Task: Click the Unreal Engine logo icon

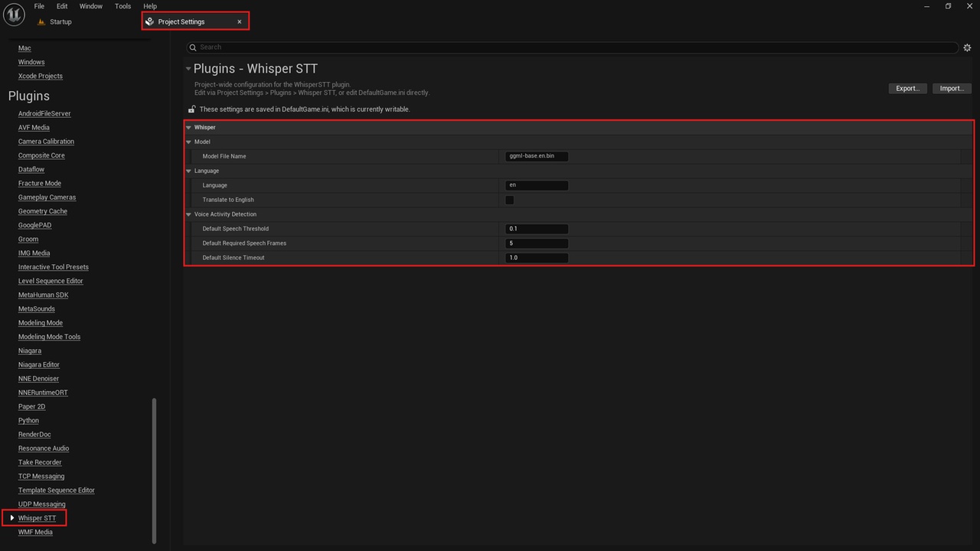Action: click(14, 15)
